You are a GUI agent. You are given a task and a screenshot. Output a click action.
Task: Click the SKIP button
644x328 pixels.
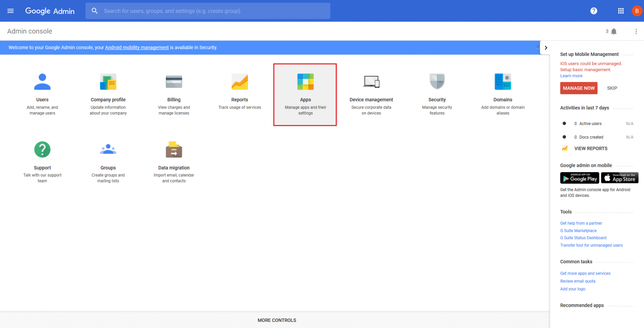612,88
